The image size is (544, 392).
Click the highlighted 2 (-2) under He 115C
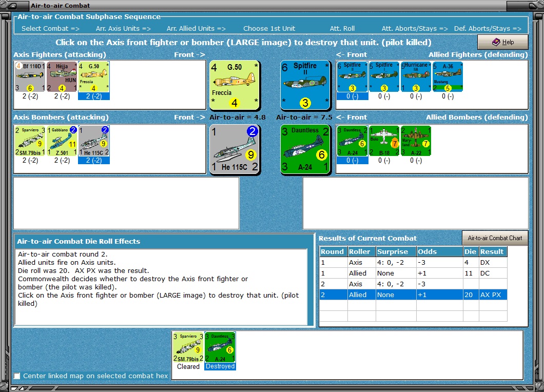coord(94,160)
